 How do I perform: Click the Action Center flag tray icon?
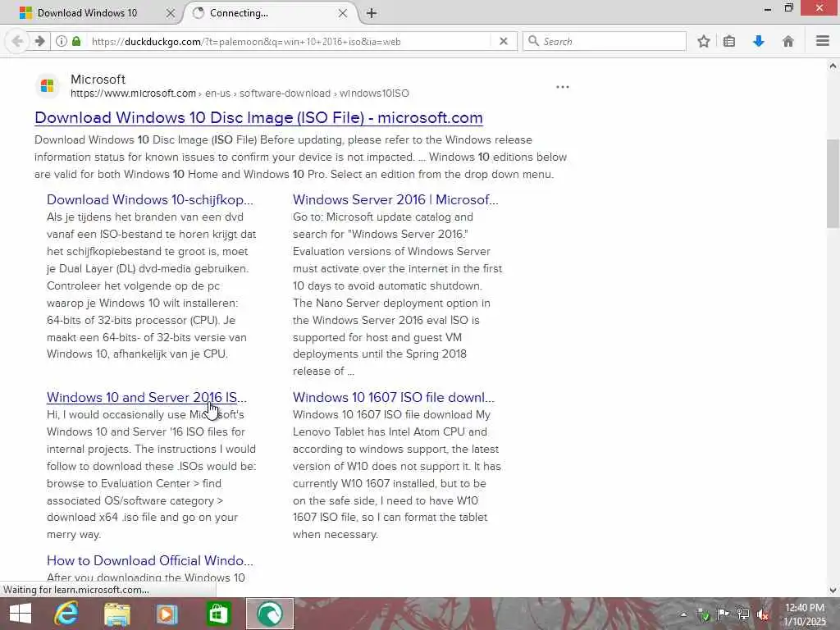(x=723, y=614)
